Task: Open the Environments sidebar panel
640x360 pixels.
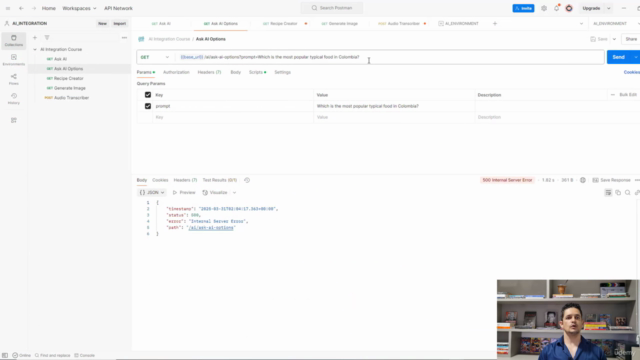Action: (x=13, y=60)
